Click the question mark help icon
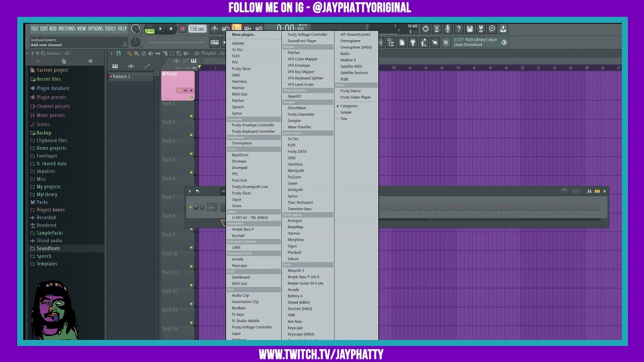Image resolution: width=644 pixels, height=362 pixels. pos(458,29)
